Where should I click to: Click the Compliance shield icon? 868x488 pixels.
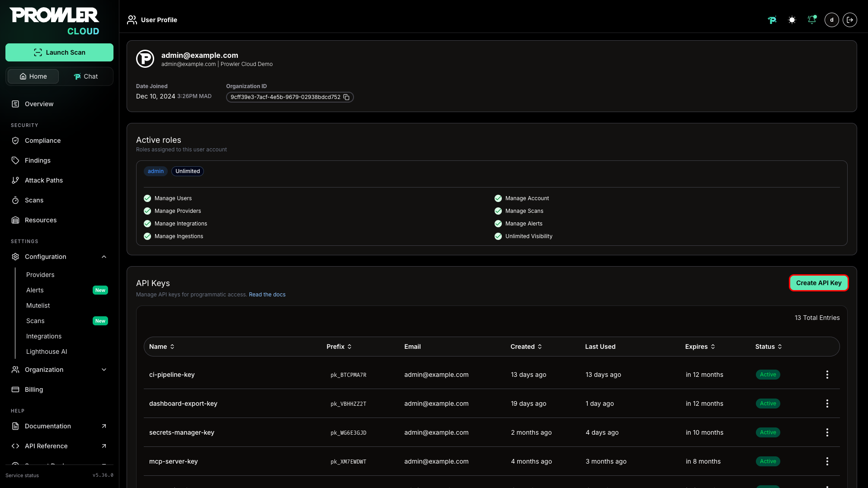click(15, 141)
